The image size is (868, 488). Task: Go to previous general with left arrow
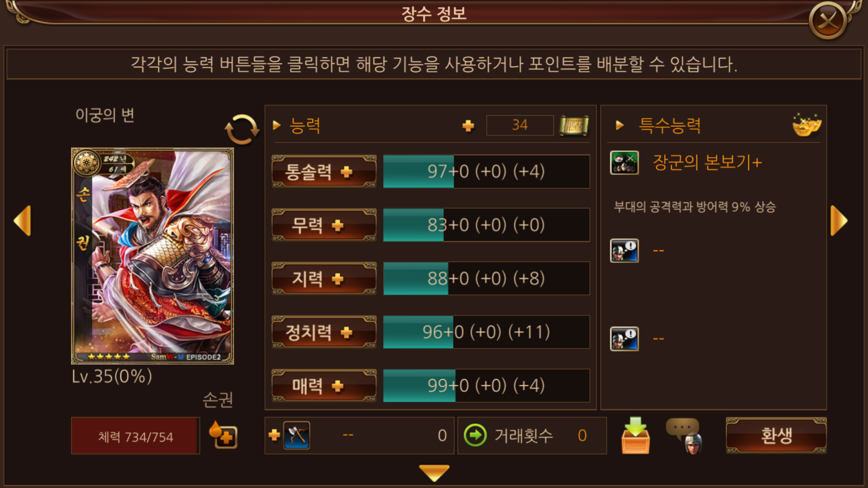(23, 221)
